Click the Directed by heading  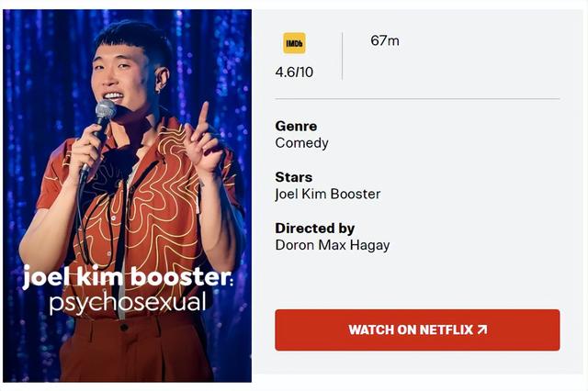315,228
